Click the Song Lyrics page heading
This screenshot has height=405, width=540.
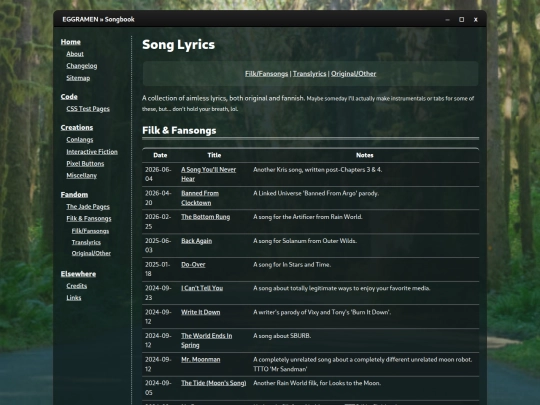pos(178,45)
